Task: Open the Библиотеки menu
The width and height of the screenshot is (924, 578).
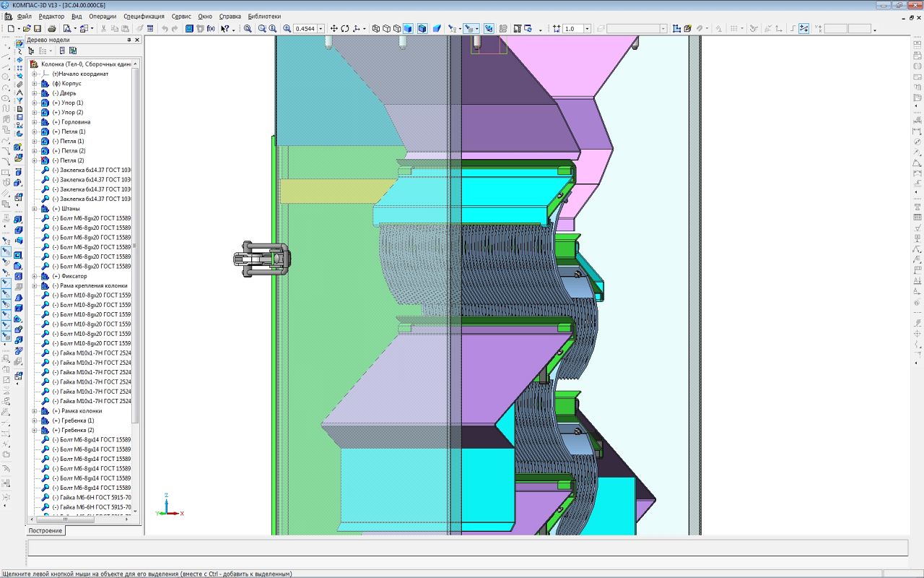Action: (x=264, y=16)
